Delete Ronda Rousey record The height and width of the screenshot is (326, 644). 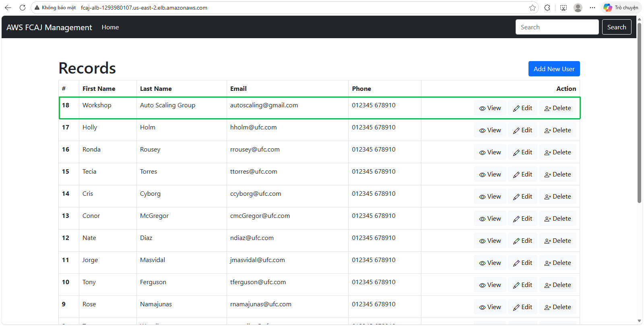point(557,152)
